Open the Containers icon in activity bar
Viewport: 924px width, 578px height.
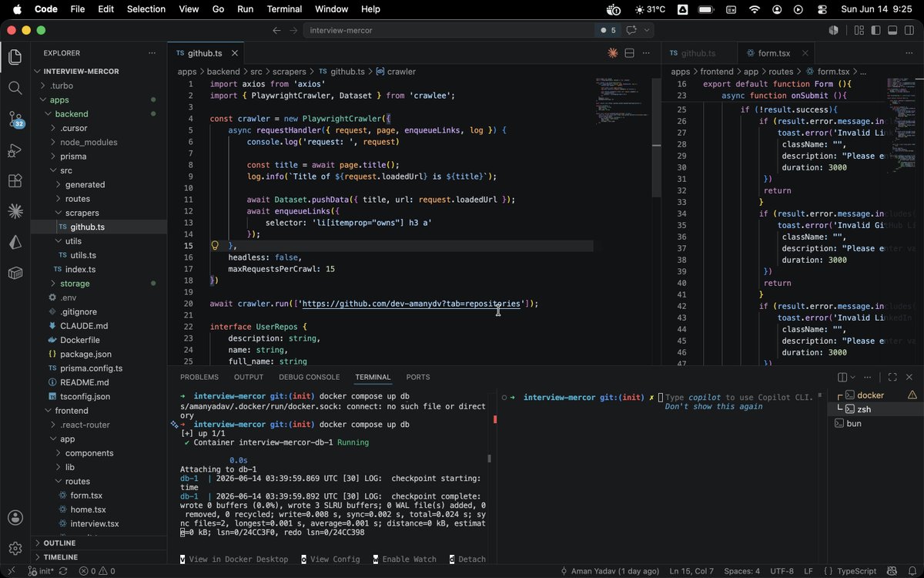tap(15, 273)
